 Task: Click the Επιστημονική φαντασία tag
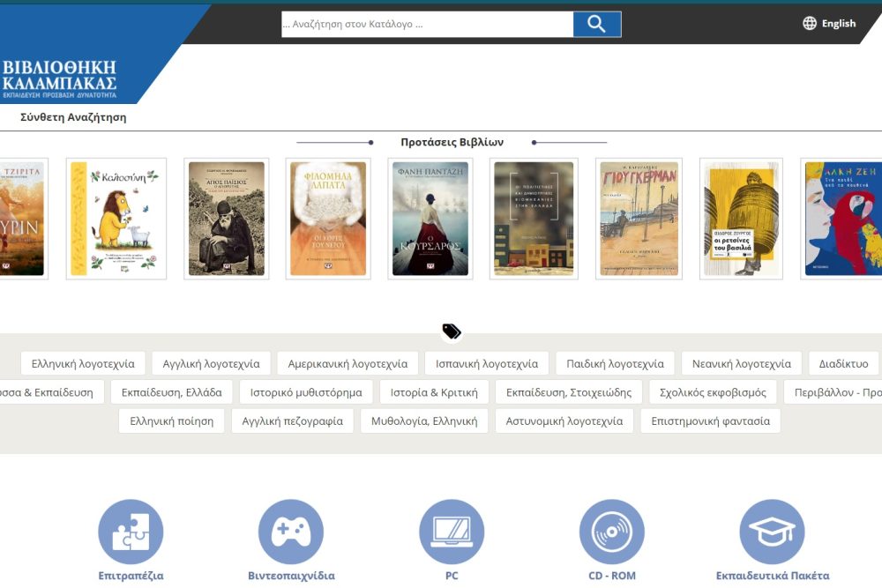coord(710,421)
